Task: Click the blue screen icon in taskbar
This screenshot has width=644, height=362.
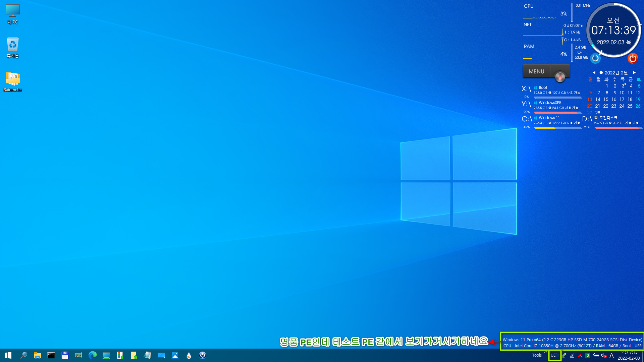Action: coord(161,355)
